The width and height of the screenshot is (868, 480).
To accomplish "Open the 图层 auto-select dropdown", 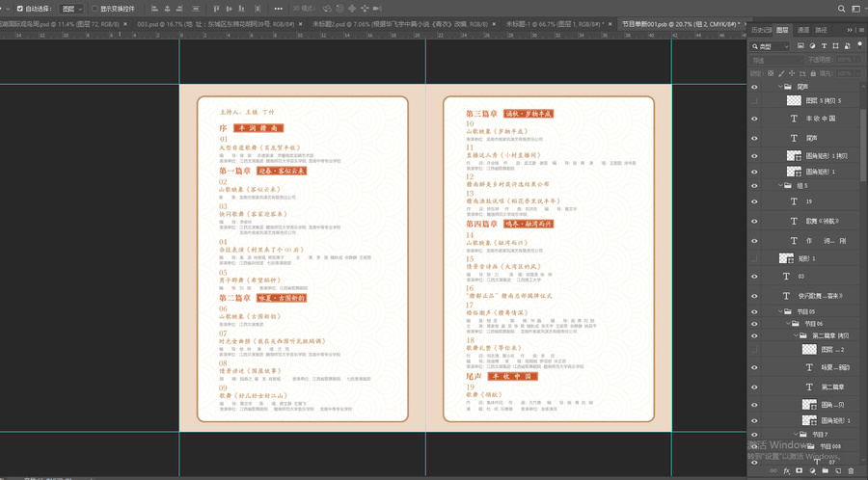I will (72, 9).
